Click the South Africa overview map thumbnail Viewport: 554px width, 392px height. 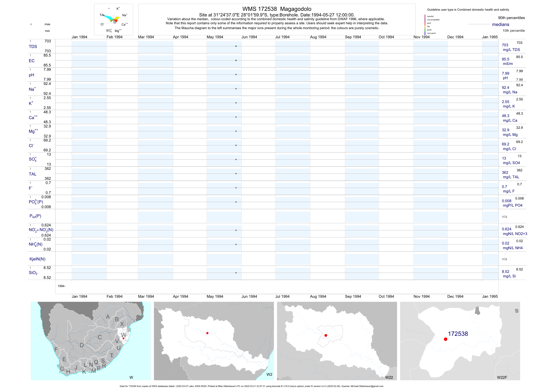tap(91, 341)
